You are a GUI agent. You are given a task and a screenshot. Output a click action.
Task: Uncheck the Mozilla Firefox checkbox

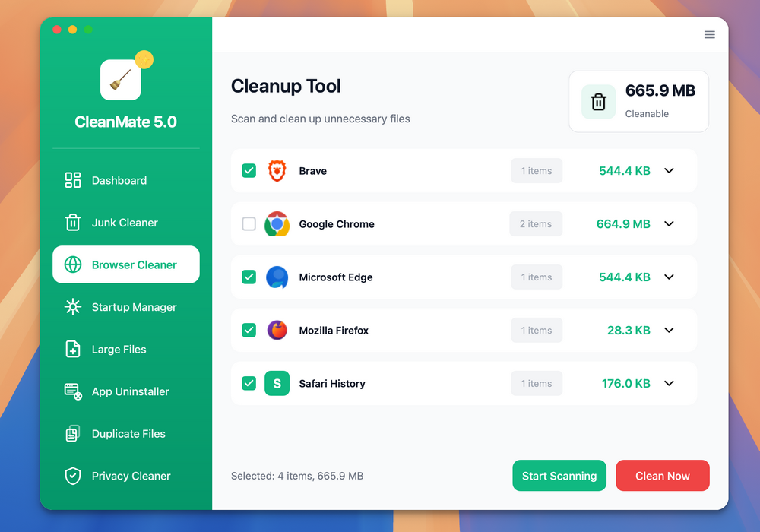tap(249, 330)
